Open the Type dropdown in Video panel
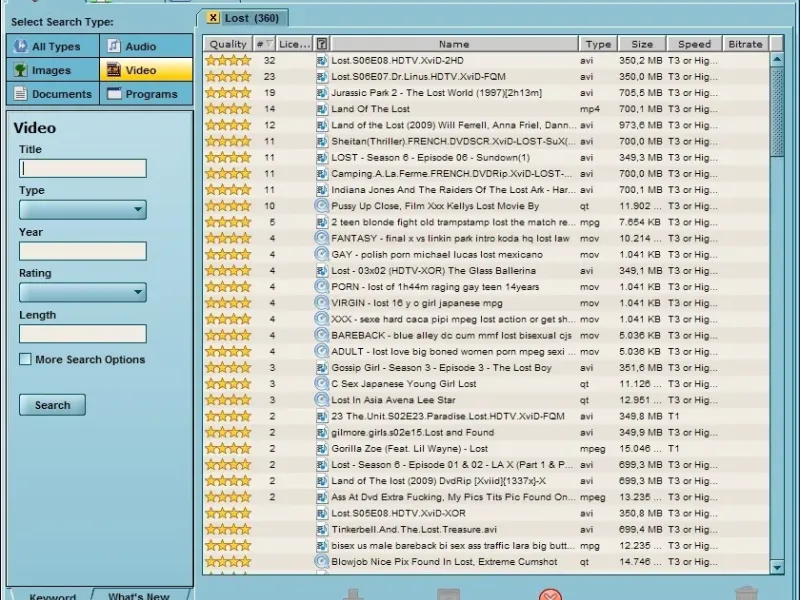The width and height of the screenshot is (800, 600). (x=83, y=210)
